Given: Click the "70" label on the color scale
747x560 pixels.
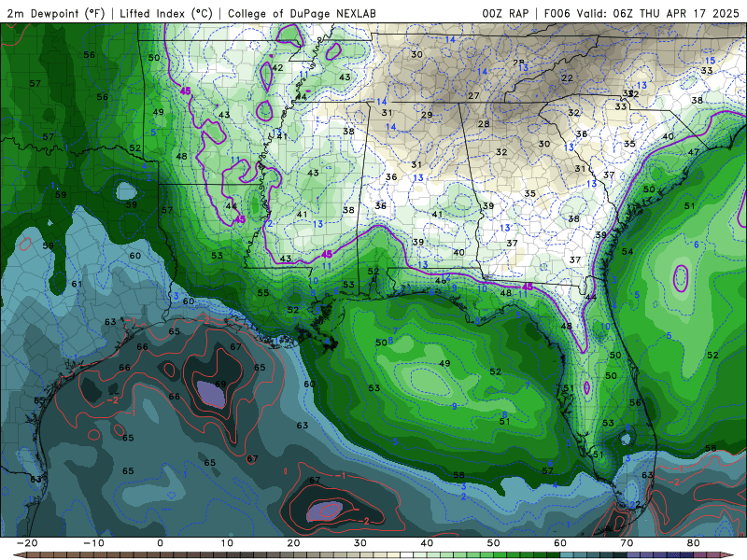Looking at the screenshot, I should (627, 543).
